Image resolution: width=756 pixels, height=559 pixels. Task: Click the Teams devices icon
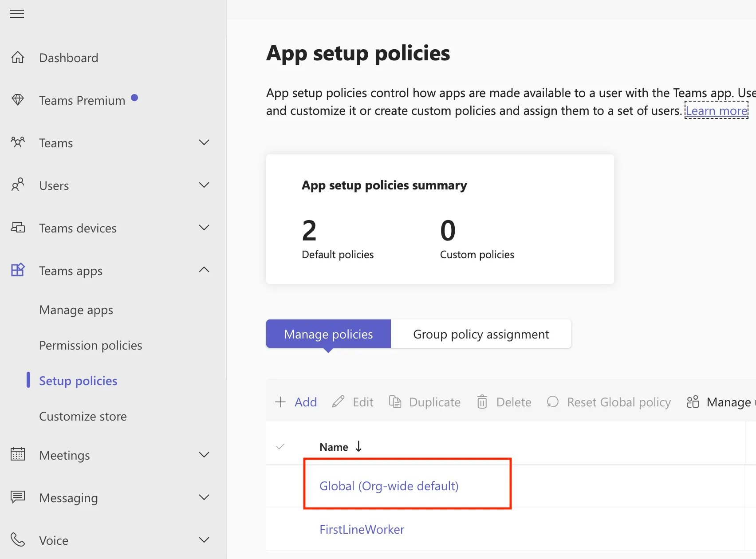click(18, 228)
